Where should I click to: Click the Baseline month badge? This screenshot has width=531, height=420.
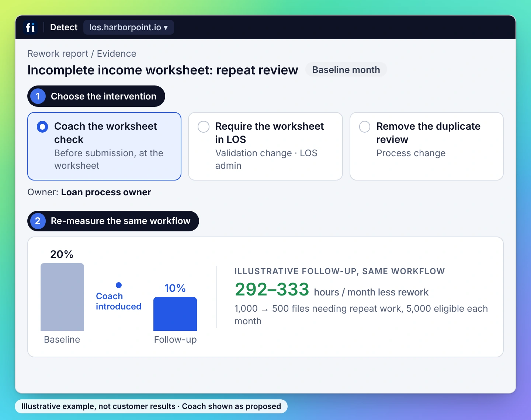tap(346, 70)
